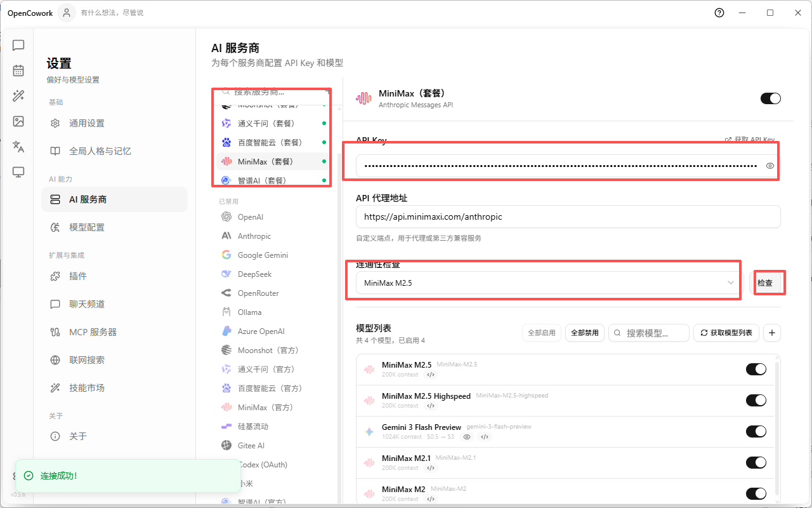Select the OpenRouter provider logo
This screenshot has width=812, height=508.
click(226, 293)
